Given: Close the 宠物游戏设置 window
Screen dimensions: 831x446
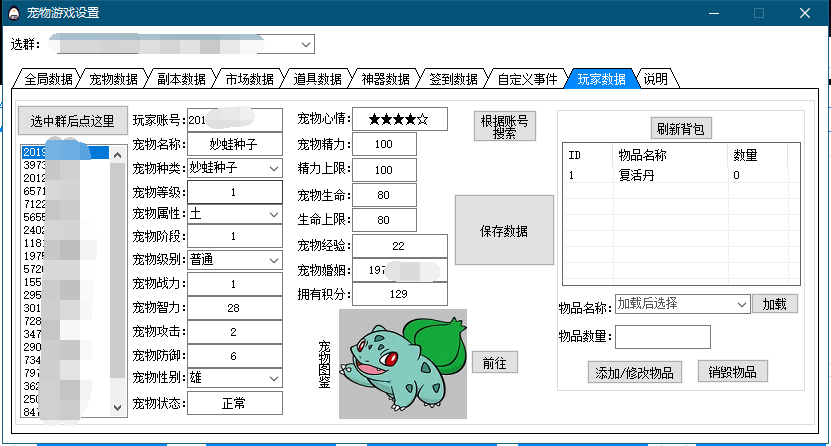Looking at the screenshot, I should click(805, 13).
